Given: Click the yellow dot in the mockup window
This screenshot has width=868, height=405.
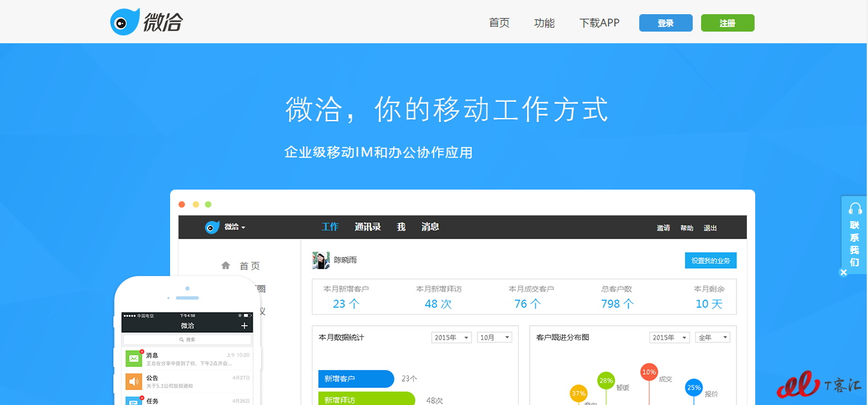Looking at the screenshot, I should tap(195, 204).
